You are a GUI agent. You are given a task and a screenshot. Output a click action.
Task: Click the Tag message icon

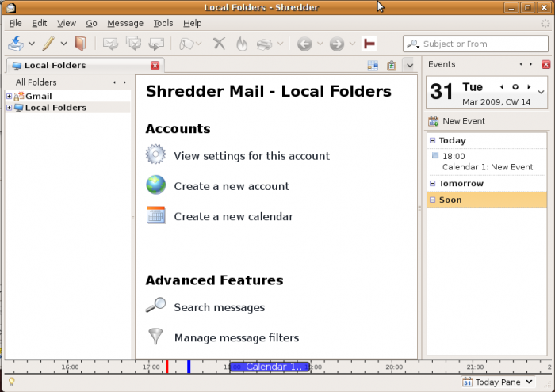[186, 44]
